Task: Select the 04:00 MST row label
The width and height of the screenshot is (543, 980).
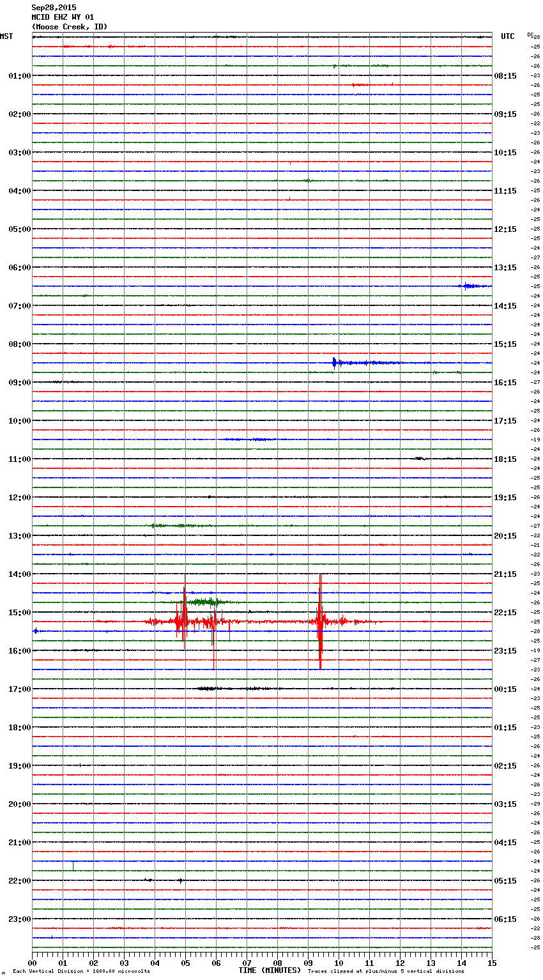Action: (x=20, y=191)
